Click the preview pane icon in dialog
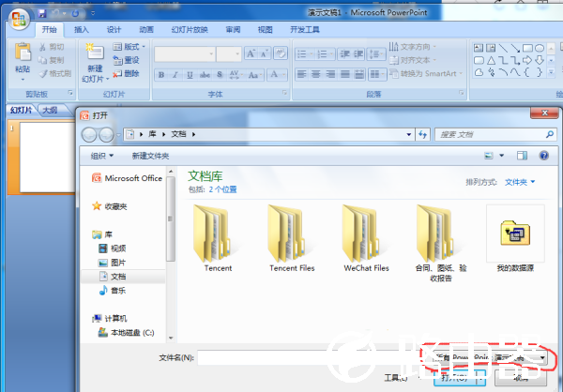This screenshot has width=563, height=392. (x=522, y=156)
